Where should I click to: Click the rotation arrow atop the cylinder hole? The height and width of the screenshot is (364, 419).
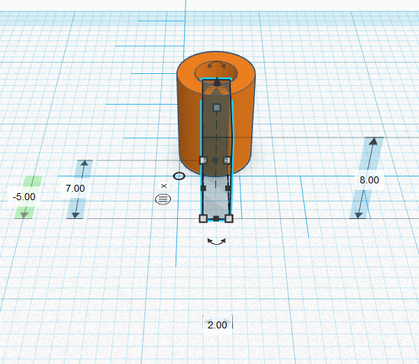click(216, 65)
